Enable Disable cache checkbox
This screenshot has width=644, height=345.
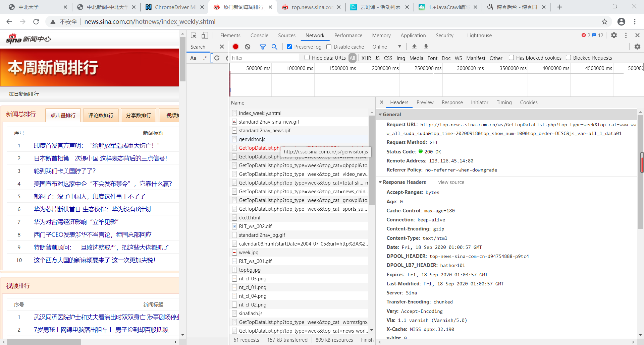click(329, 47)
